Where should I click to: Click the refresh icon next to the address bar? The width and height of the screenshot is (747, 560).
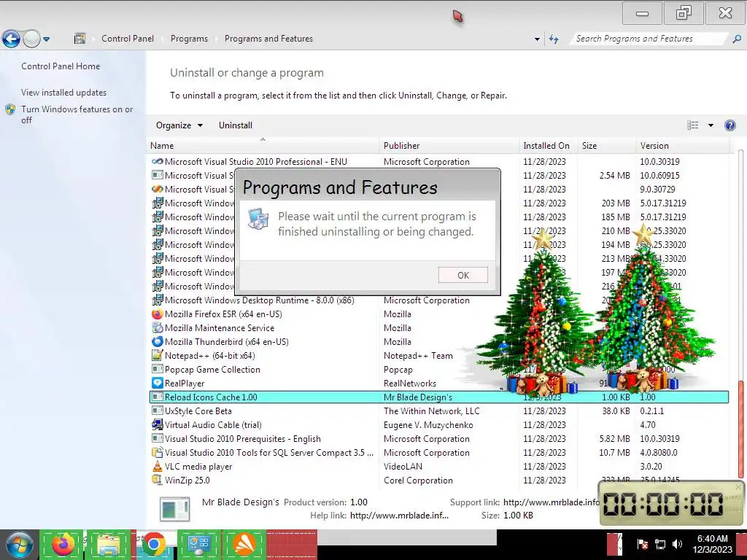tap(554, 39)
